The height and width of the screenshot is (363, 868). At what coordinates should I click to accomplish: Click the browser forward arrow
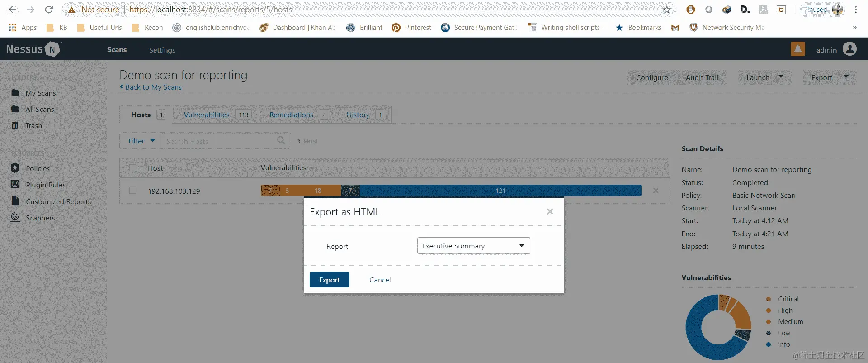click(x=31, y=10)
